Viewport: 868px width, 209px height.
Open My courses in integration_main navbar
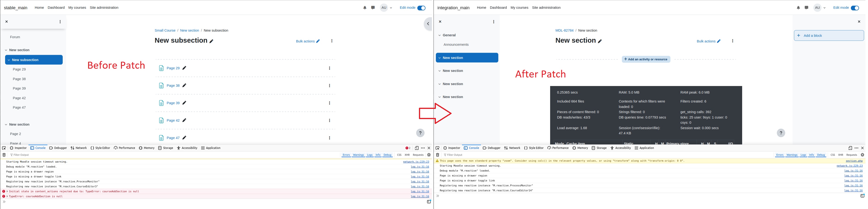519,8
